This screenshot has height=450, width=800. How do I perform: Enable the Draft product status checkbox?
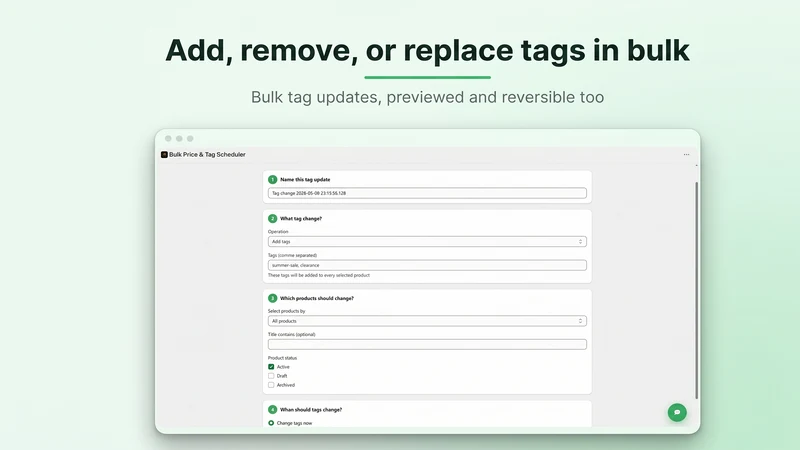(271, 376)
